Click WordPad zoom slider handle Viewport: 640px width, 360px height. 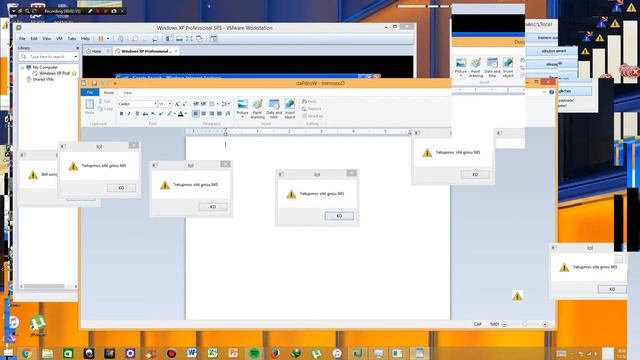tap(524, 324)
